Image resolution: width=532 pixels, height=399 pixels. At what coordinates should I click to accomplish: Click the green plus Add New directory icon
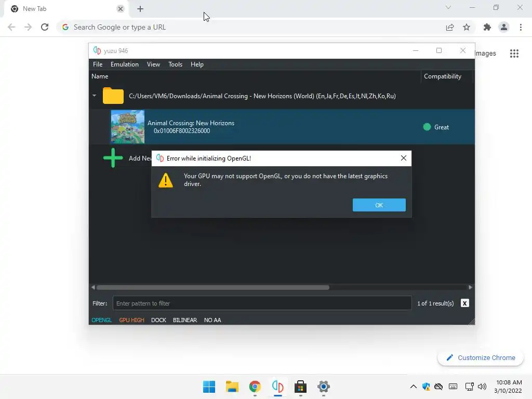pyautogui.click(x=113, y=158)
